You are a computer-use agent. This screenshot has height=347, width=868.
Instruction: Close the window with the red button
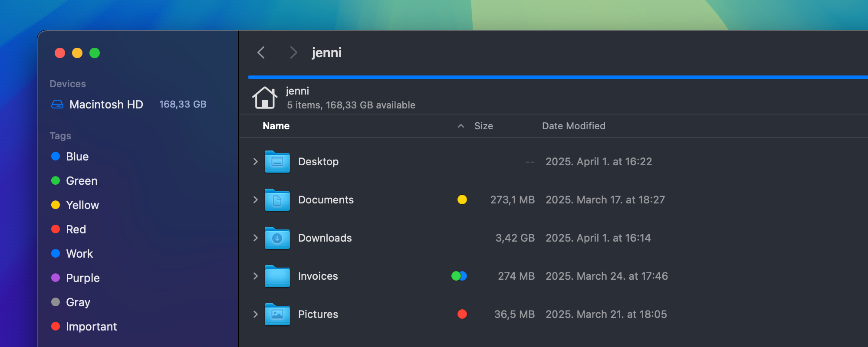coord(60,53)
